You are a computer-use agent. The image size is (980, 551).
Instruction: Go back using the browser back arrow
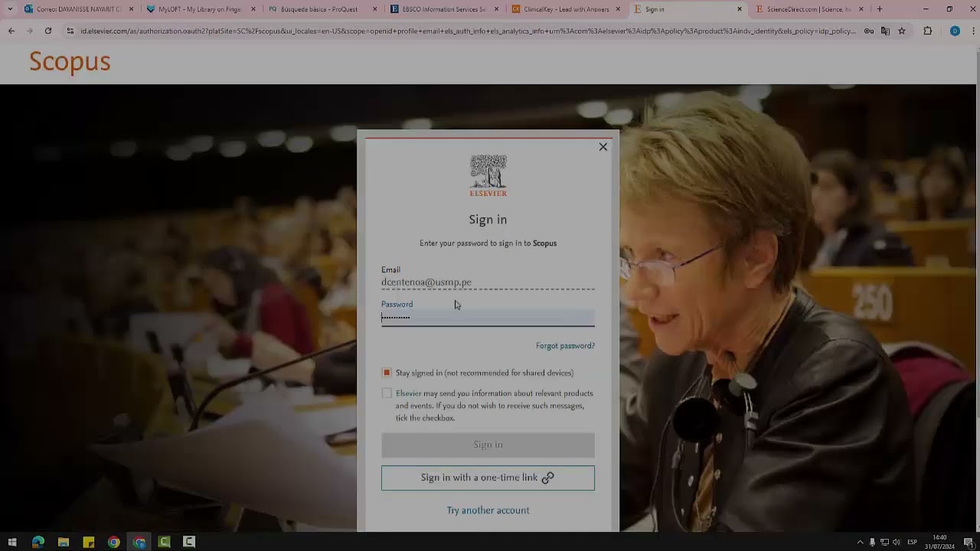[11, 31]
